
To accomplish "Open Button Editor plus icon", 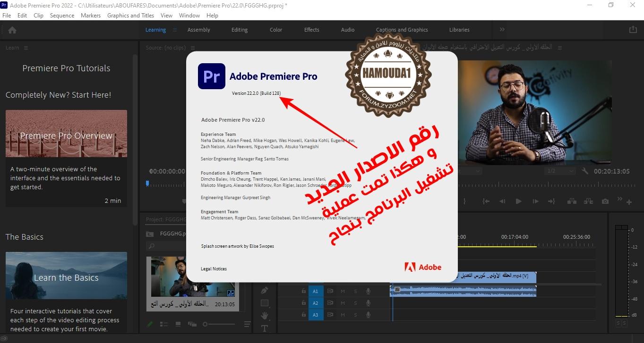I will (x=629, y=202).
